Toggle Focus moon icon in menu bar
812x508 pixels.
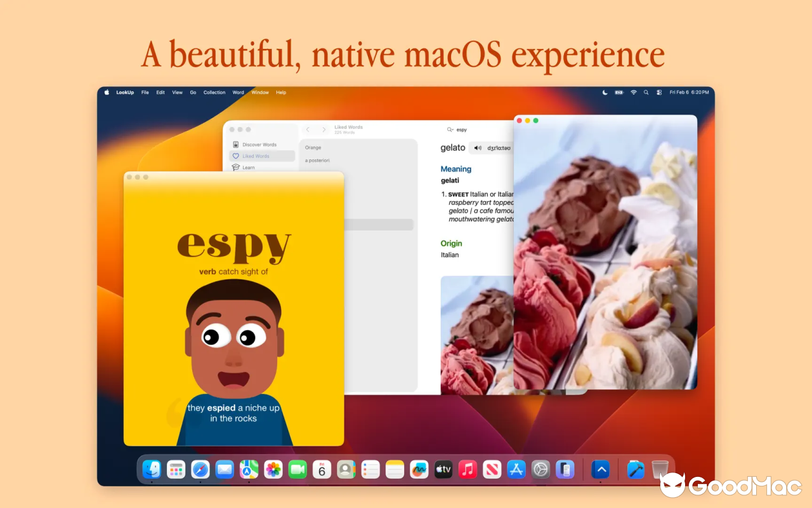605,93
